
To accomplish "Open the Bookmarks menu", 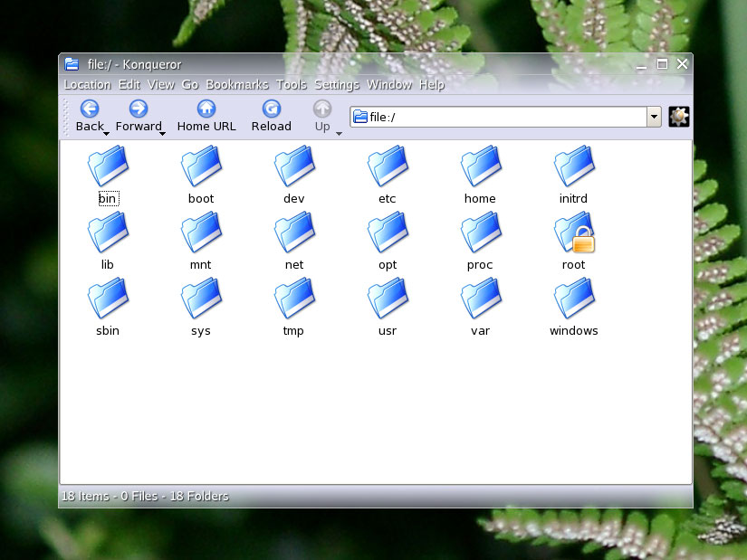I will tap(237, 85).
